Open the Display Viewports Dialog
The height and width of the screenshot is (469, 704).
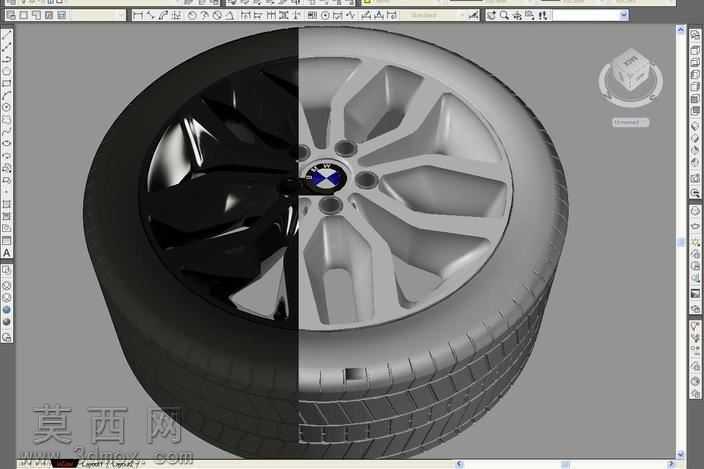pos(11,15)
